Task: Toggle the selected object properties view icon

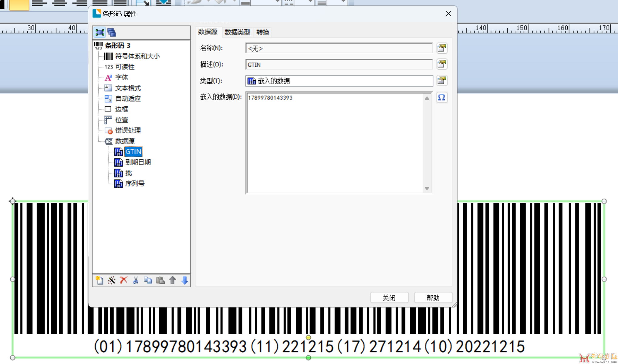Action: click(100, 32)
